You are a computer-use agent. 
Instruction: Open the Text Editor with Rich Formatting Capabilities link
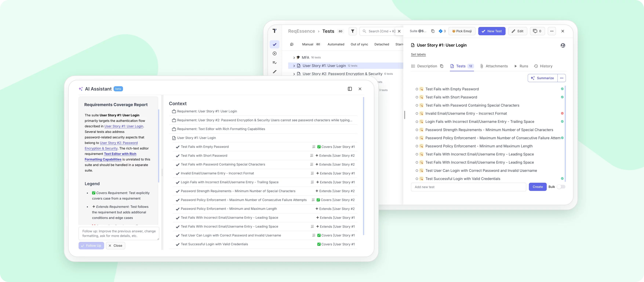[x=110, y=157]
